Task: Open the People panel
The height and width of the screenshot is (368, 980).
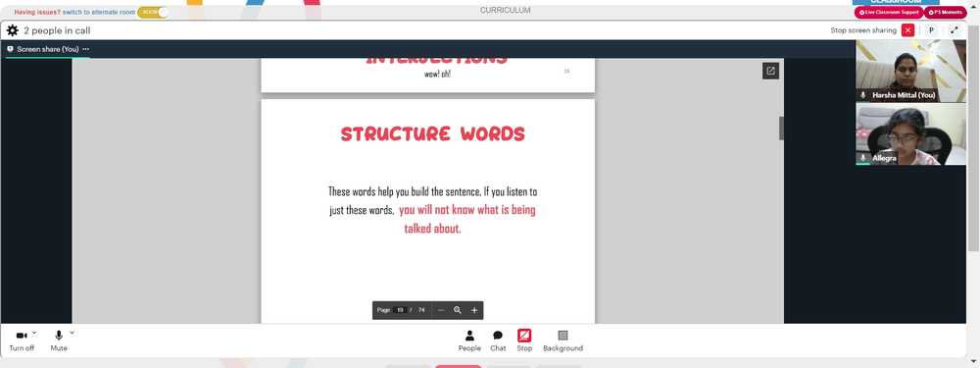Action: (469, 341)
